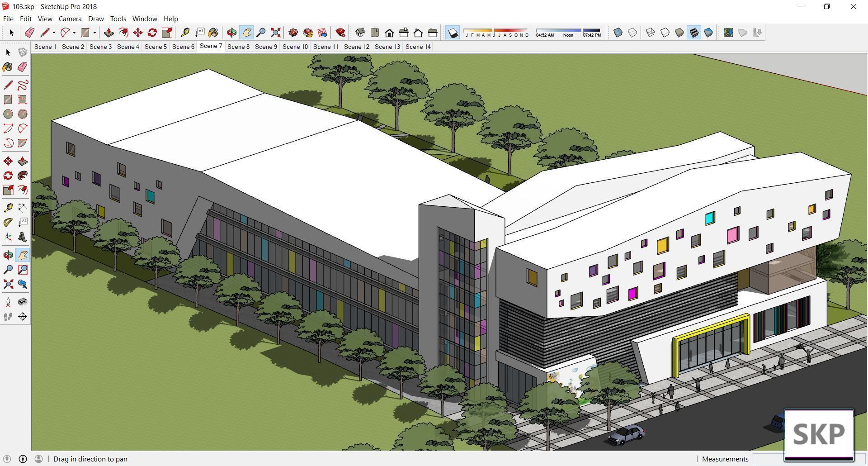Toggle the Pan hand tool in top toolbar
Image resolution: width=868 pixels, height=466 pixels.
point(246,33)
